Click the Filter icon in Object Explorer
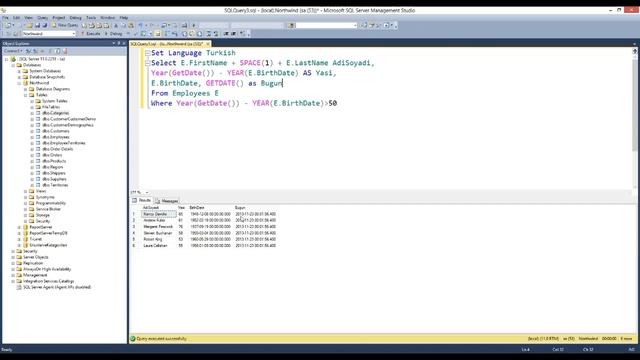 50,51
